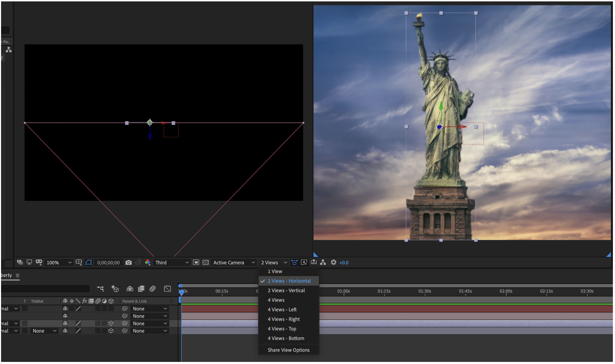615x364 pixels.
Task: Click the Frame Blending column header icon
Action: coord(91,301)
